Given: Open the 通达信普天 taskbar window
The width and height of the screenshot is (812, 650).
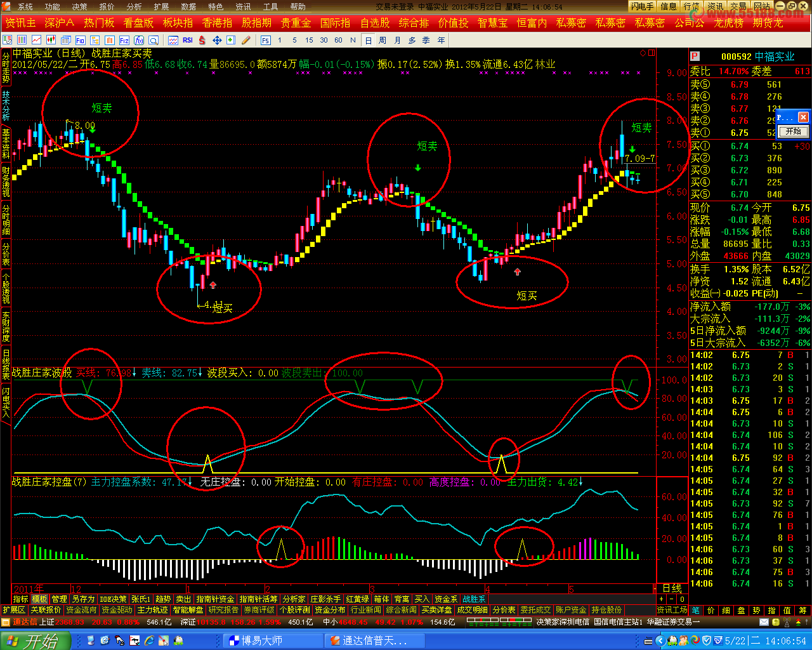Looking at the screenshot, I should [374, 640].
